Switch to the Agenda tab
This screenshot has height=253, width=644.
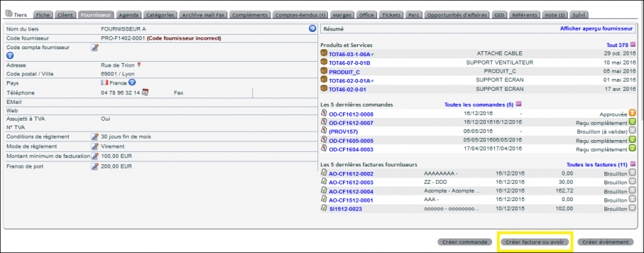(x=128, y=15)
